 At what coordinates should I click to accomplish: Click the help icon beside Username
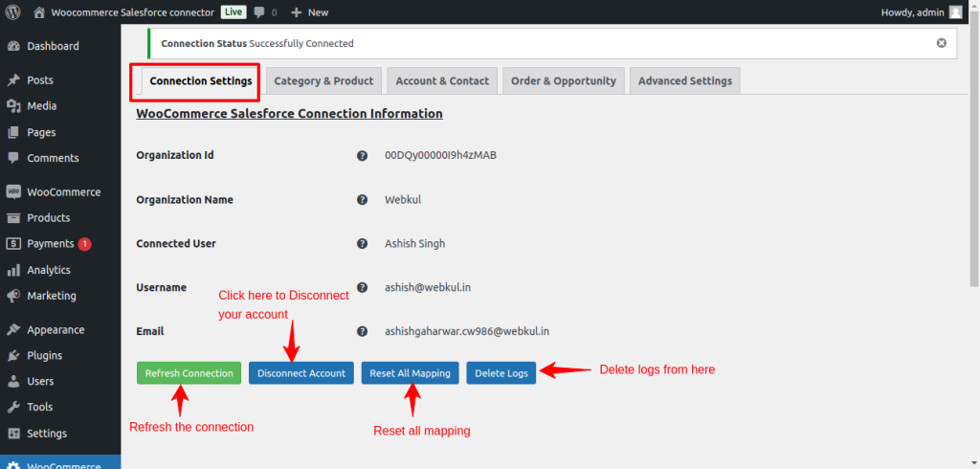point(363,287)
